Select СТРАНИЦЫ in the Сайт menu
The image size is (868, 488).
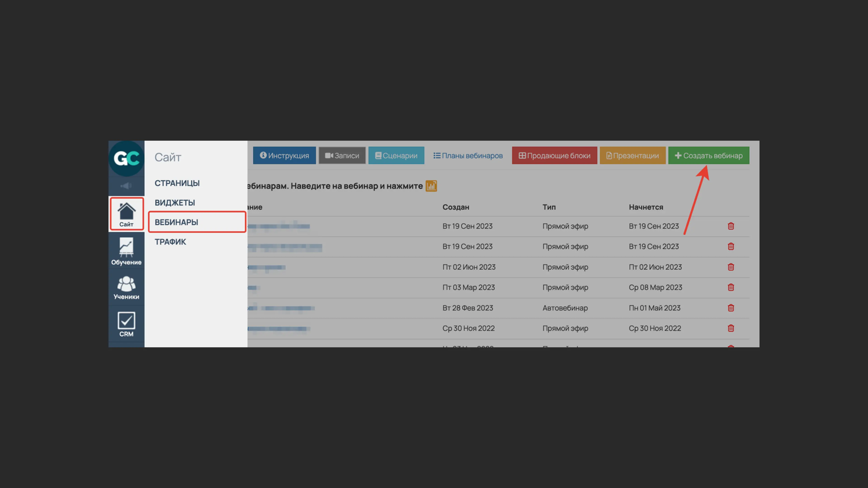177,183
